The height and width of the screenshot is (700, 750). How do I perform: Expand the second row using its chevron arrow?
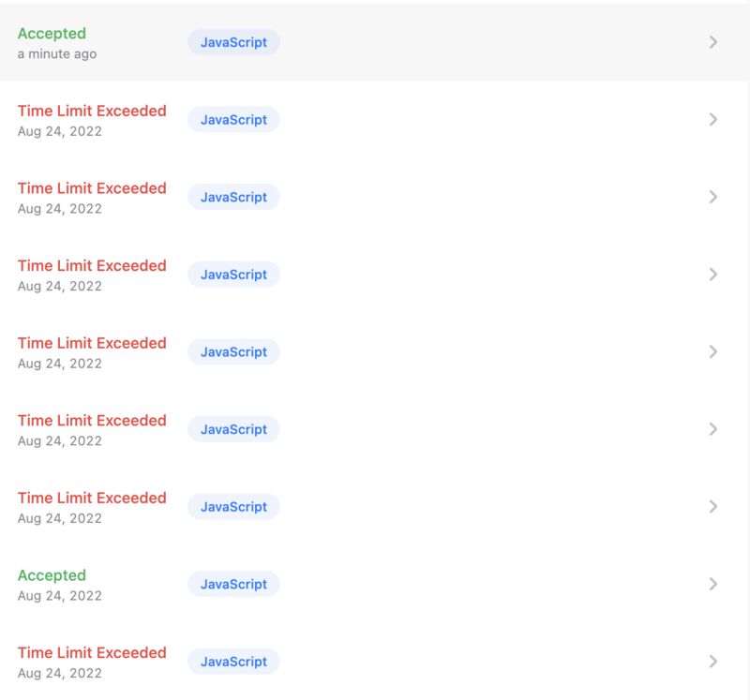(x=712, y=120)
